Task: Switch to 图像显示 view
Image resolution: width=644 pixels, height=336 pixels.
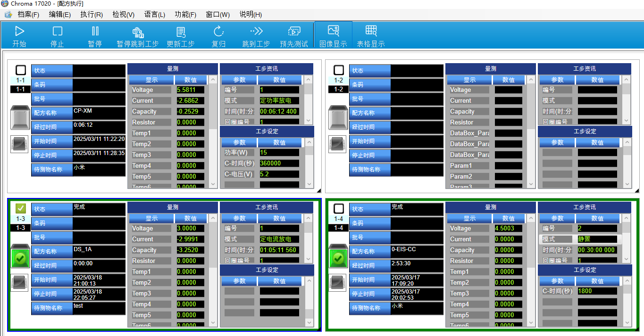Action: [333, 35]
